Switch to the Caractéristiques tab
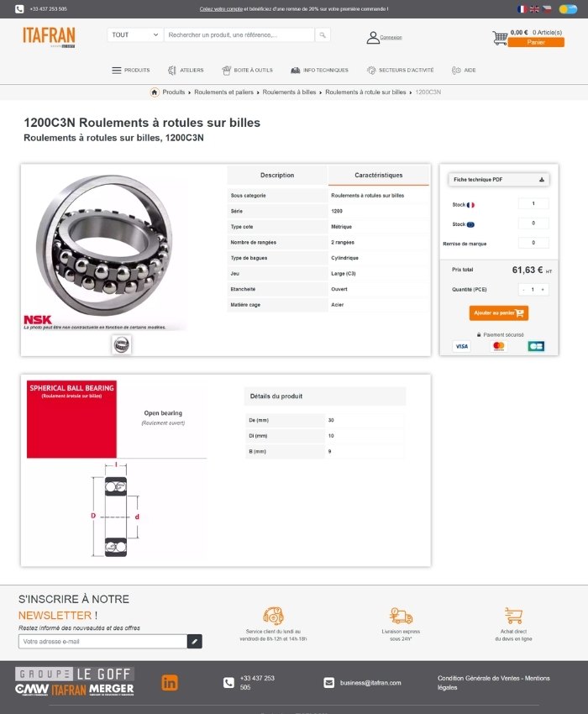 point(379,176)
